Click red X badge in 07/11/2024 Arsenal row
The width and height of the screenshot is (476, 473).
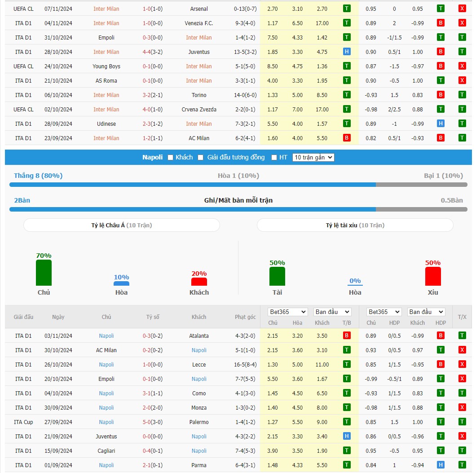coord(462,9)
